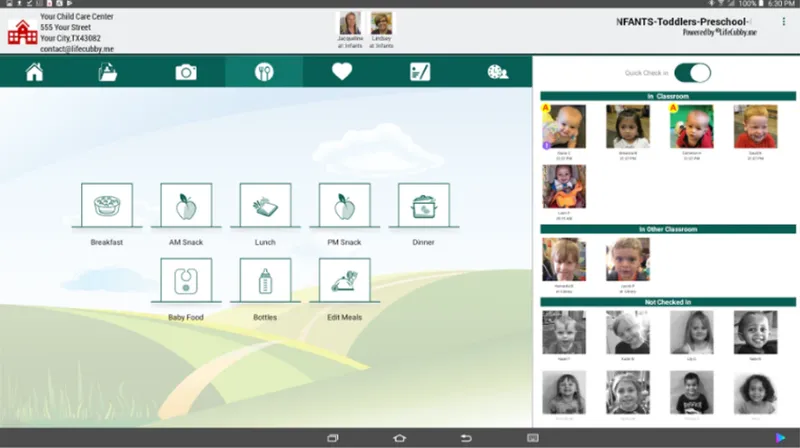Open the learning activities blocks icon tab

[x=108, y=72]
